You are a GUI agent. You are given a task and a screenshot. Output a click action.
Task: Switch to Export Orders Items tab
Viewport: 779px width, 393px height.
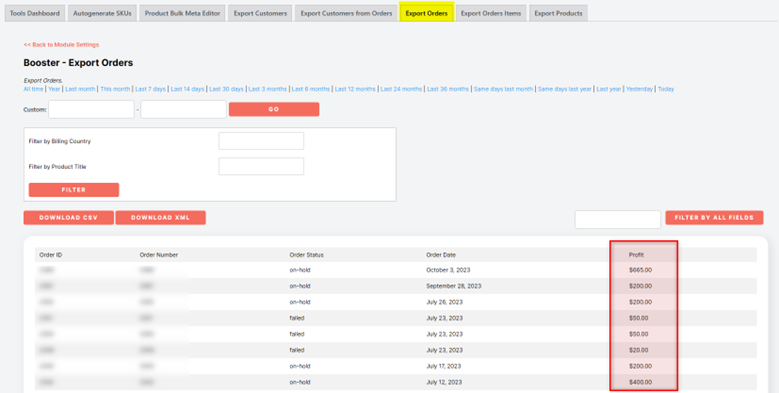491,13
